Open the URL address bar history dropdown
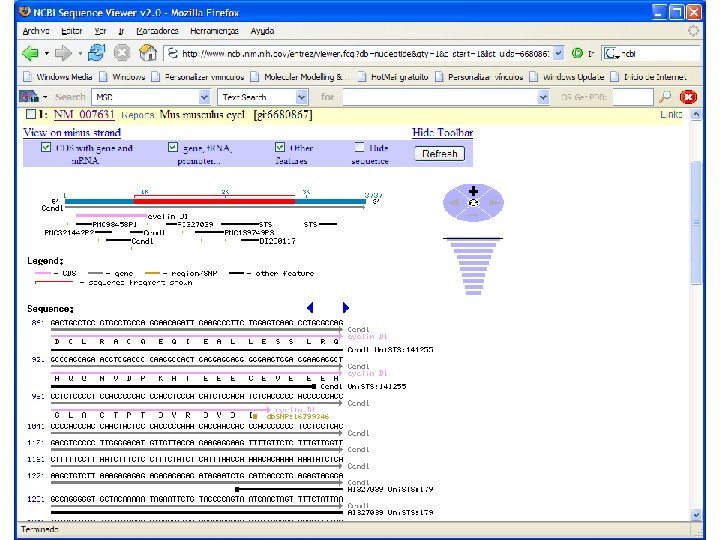Screen dimensions: 720x540 coord(558,53)
